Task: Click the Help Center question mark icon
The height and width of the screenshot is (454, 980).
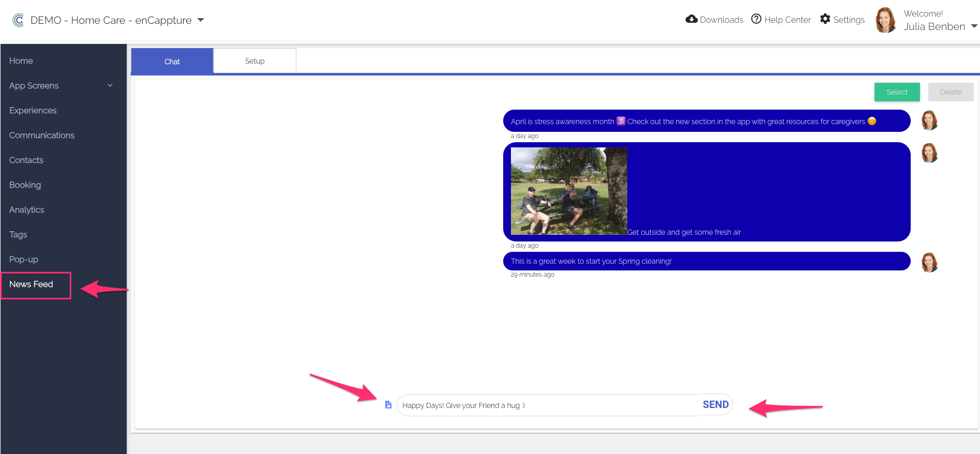Action: click(756, 19)
